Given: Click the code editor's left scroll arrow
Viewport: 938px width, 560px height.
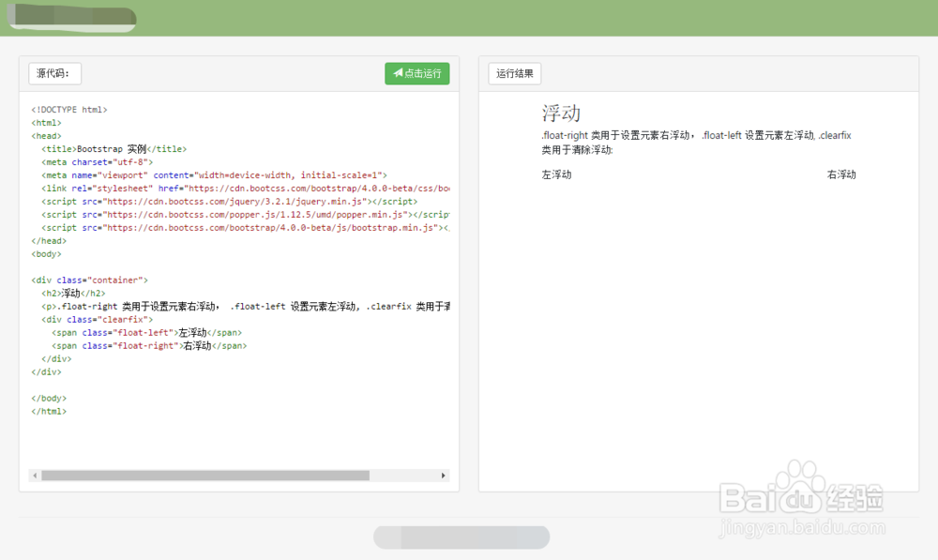Looking at the screenshot, I should (x=35, y=476).
